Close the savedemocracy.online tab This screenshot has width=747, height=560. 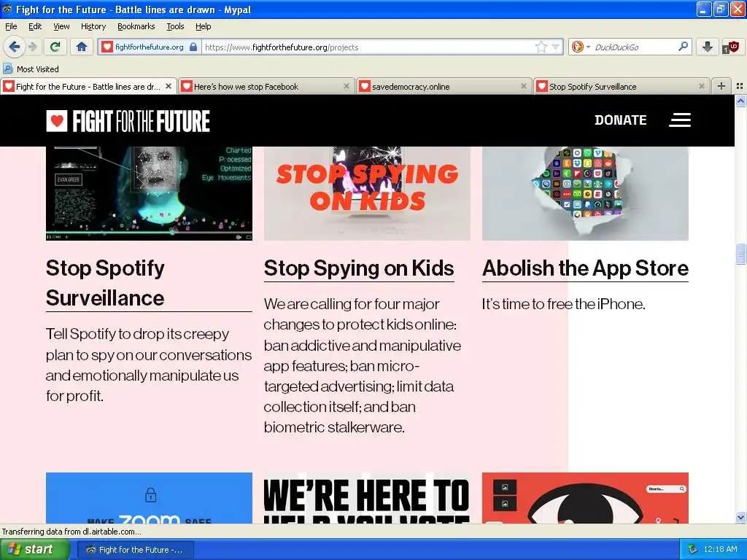click(x=524, y=86)
